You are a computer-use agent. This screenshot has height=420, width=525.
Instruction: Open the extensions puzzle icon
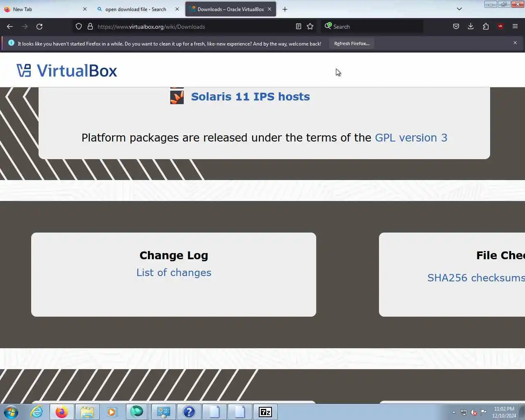tap(486, 27)
